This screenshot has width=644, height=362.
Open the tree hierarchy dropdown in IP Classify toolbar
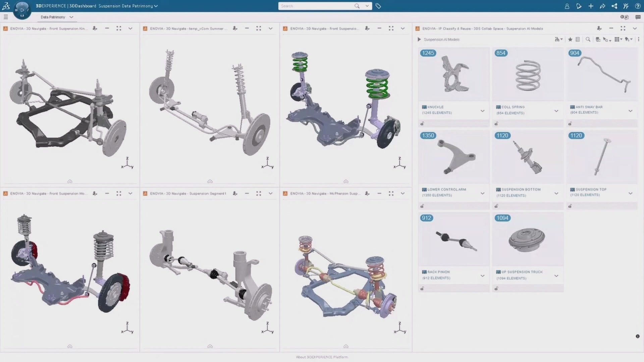point(558,40)
